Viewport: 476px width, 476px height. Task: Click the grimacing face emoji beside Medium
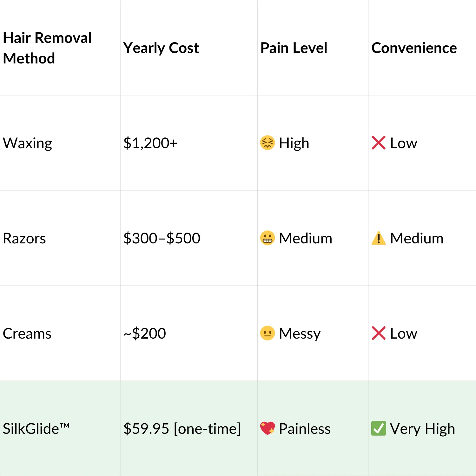pos(268,238)
